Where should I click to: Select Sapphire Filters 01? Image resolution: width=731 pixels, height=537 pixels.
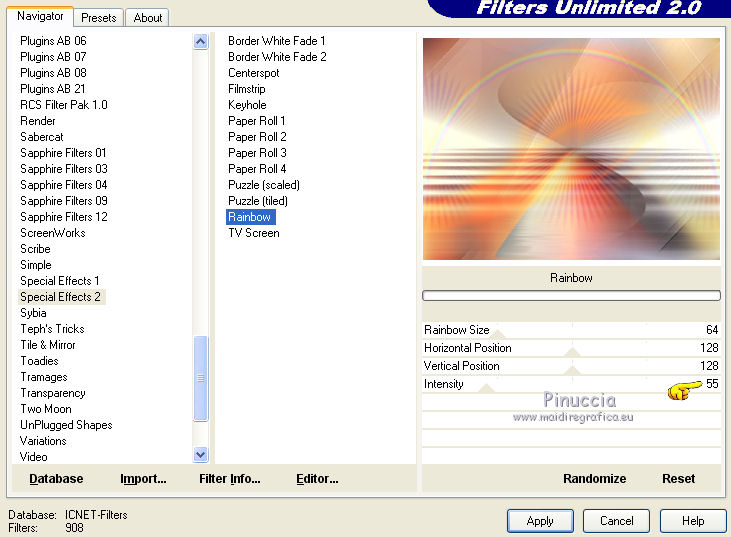63,153
